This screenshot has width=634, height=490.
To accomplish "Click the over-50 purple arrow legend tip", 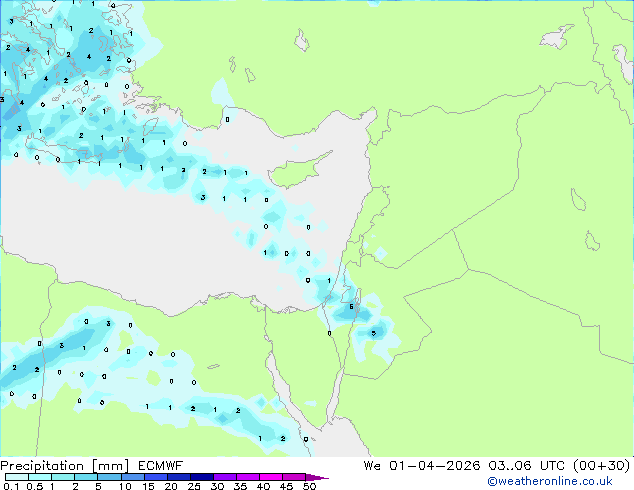I will (x=317, y=477).
